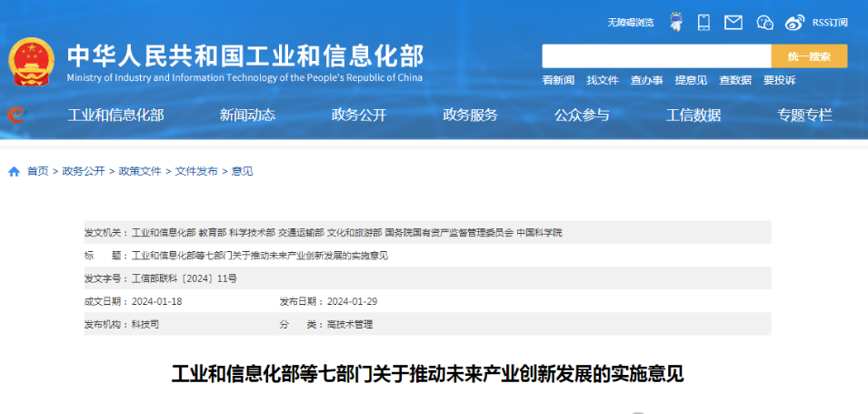Image resolution: width=868 pixels, height=414 pixels.
Task: Open the robot assistant icon
Action: click(675, 22)
